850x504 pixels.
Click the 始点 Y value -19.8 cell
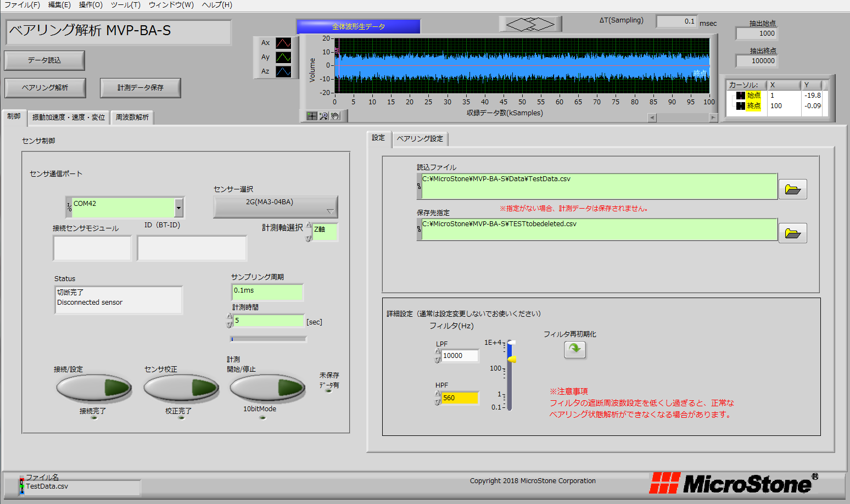click(x=812, y=96)
